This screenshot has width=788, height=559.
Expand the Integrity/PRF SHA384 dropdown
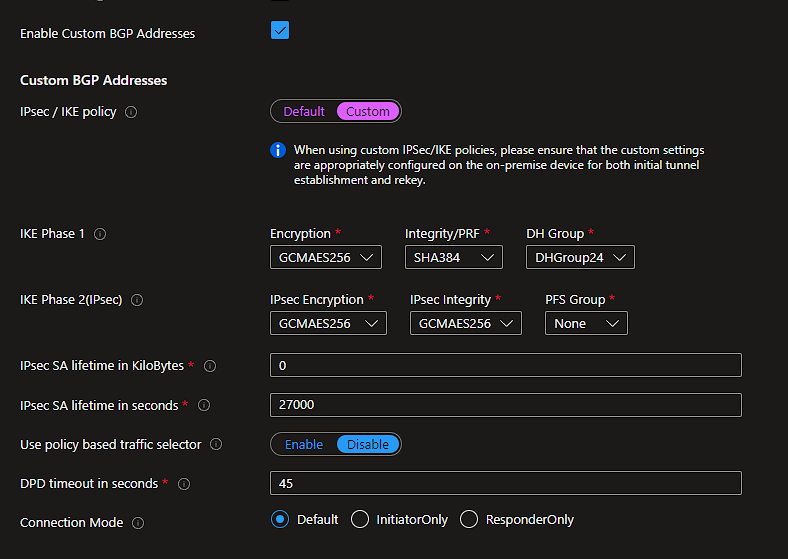[x=453, y=258]
